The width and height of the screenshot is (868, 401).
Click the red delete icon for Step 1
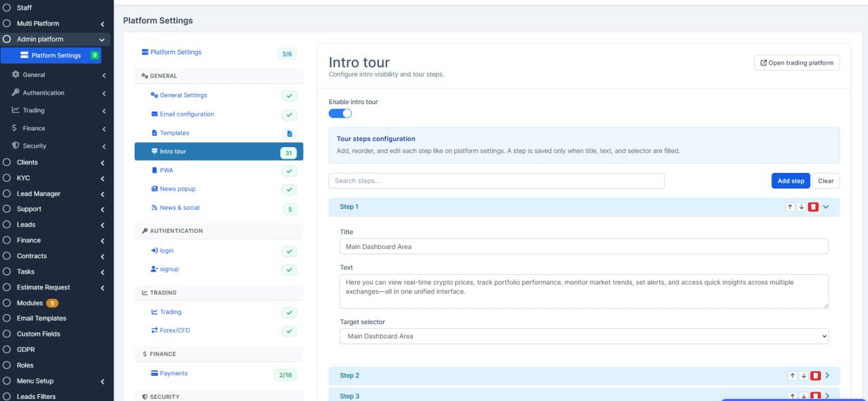tap(813, 207)
